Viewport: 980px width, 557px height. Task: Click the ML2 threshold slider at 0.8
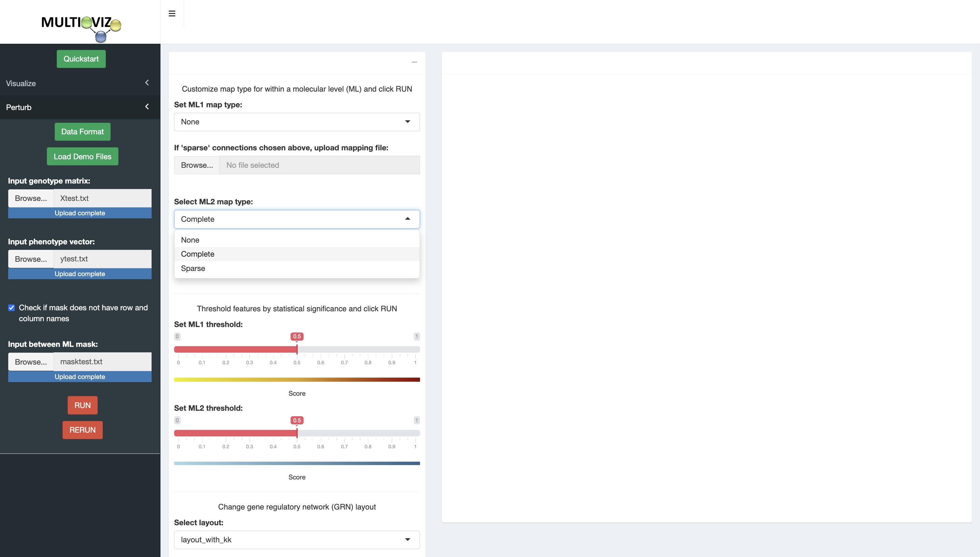click(368, 433)
